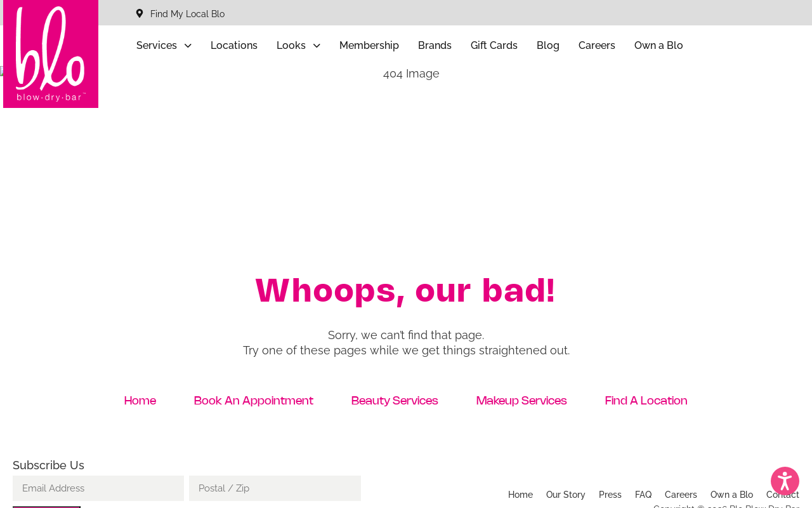The height and width of the screenshot is (508, 812).
Task: Click the footer Home link
Action: click(520, 495)
